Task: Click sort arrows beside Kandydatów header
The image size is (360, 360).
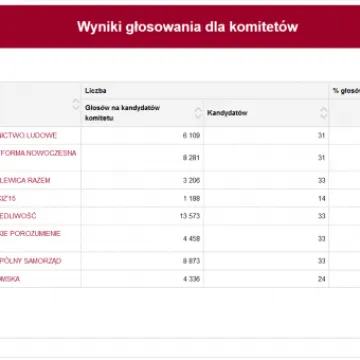Action: 324,113
